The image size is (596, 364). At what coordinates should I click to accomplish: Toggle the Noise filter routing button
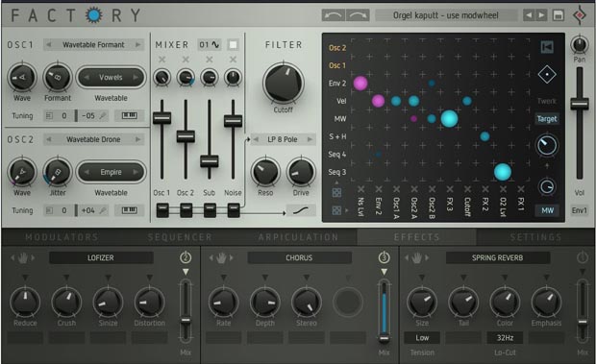pyautogui.click(x=234, y=210)
